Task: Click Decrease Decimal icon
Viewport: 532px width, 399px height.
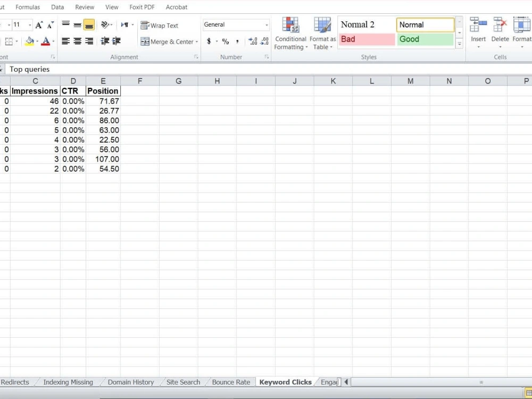Action: pos(264,41)
